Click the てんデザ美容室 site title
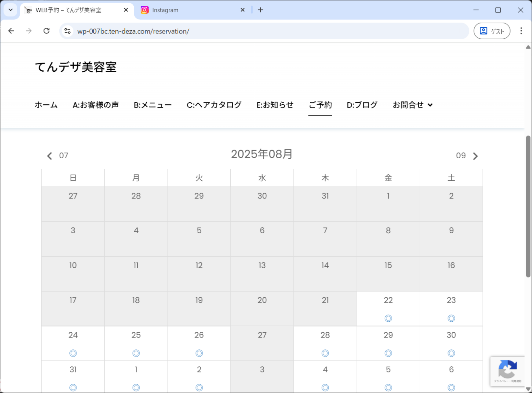The image size is (532, 393). [x=76, y=67]
